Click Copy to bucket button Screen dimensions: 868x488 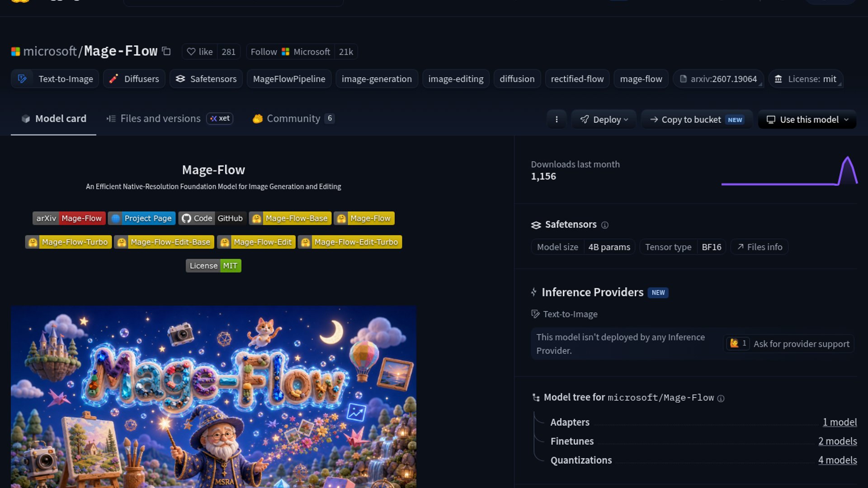697,119
